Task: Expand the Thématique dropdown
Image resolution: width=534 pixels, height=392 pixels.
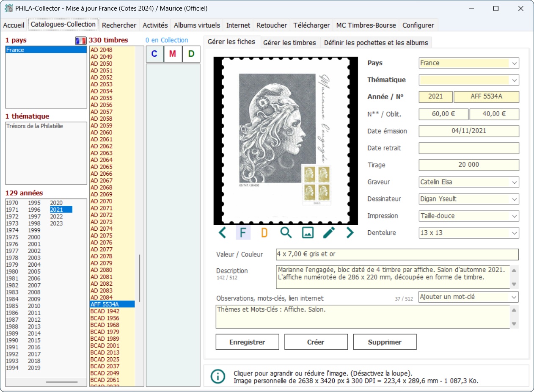Action: coord(514,80)
